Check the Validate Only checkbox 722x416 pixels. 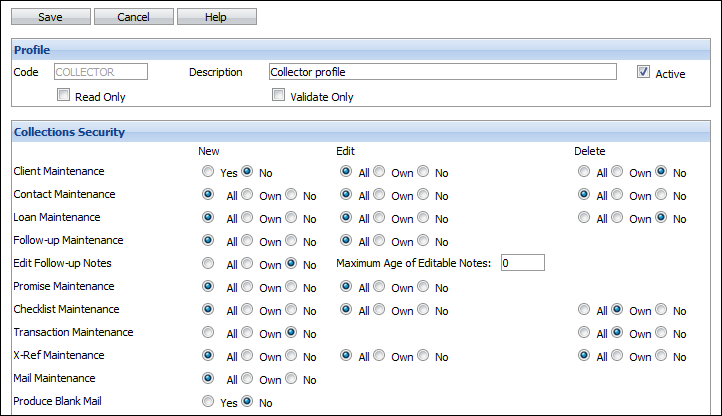(x=278, y=94)
